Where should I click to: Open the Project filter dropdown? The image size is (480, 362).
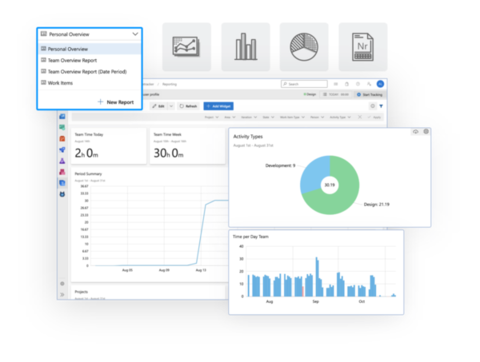coord(212,117)
